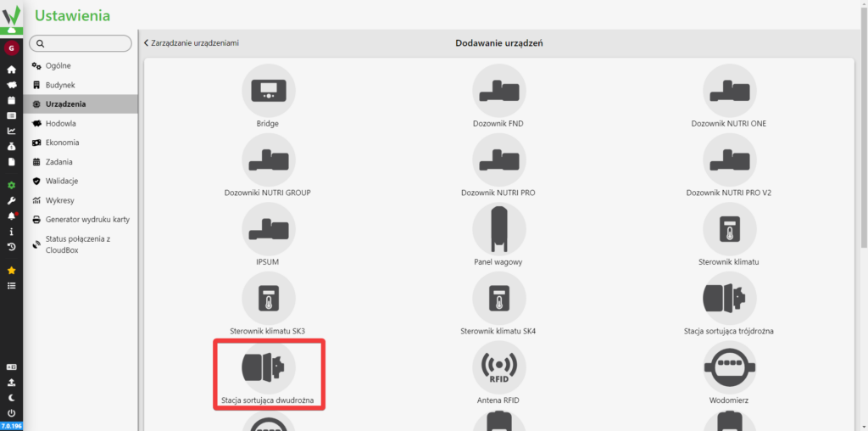Click the settings search field
The width and height of the screenshot is (868, 431).
[x=81, y=43]
